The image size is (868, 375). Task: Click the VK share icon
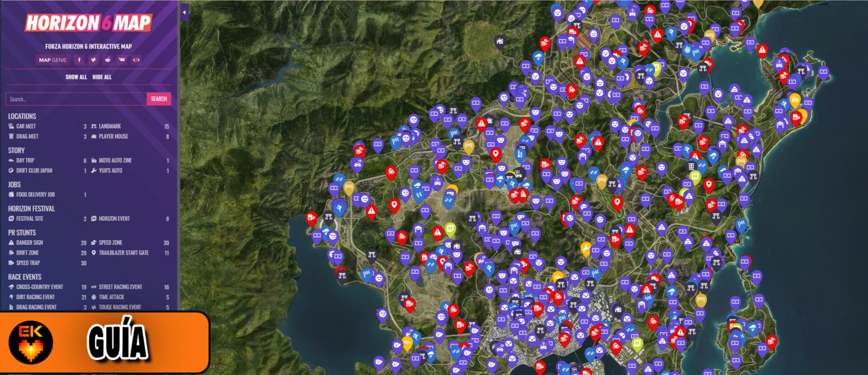(122, 60)
